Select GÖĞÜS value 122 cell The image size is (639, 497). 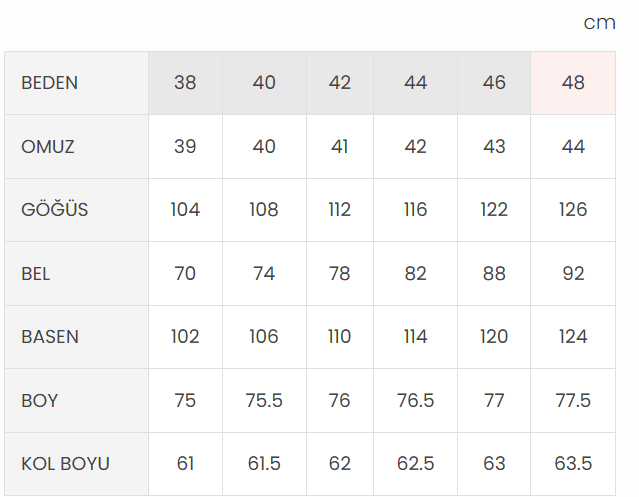[x=494, y=210]
